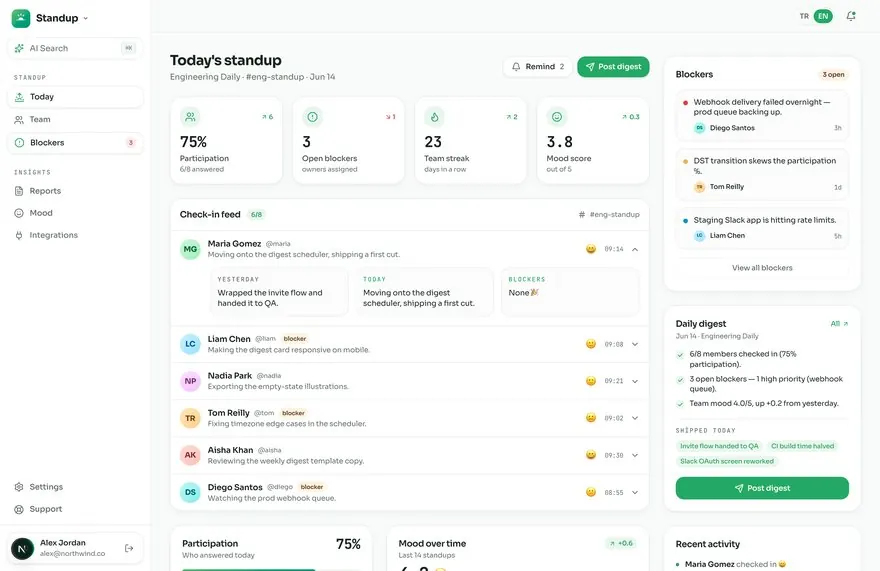The height and width of the screenshot is (571, 880).
Task: Click the blocker tag next to Liam Chen
Action: [295, 339]
